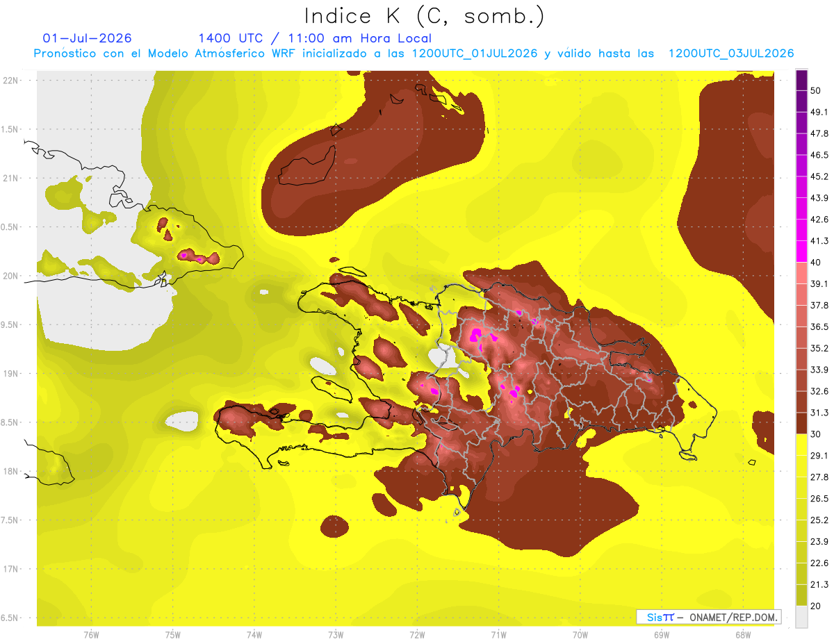Click the colorbar value "50"
The image size is (834, 644).
817,90
